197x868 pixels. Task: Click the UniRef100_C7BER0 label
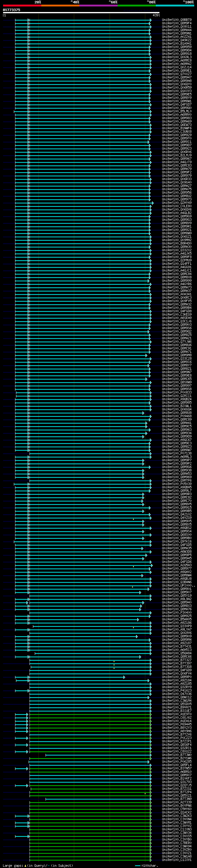[177, 843]
